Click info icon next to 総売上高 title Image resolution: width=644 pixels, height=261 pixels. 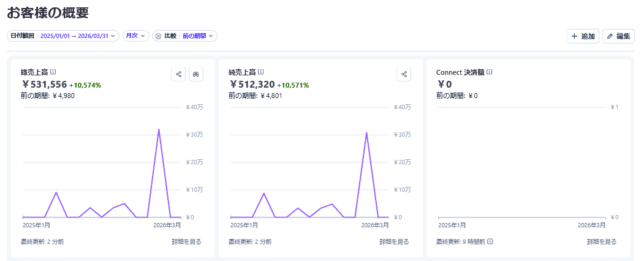(53, 72)
